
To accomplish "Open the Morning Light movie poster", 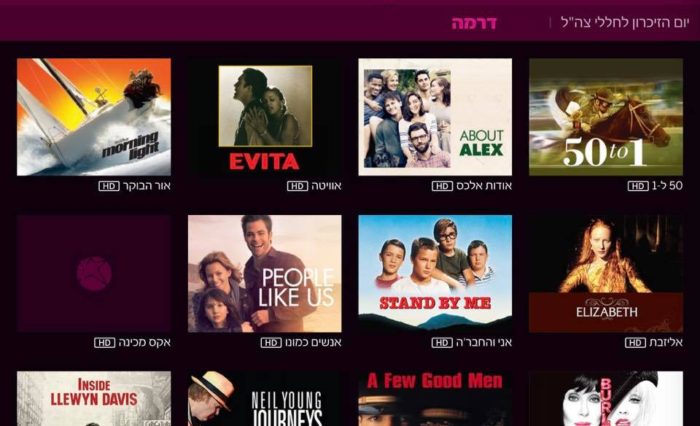I will pyautogui.click(x=94, y=117).
